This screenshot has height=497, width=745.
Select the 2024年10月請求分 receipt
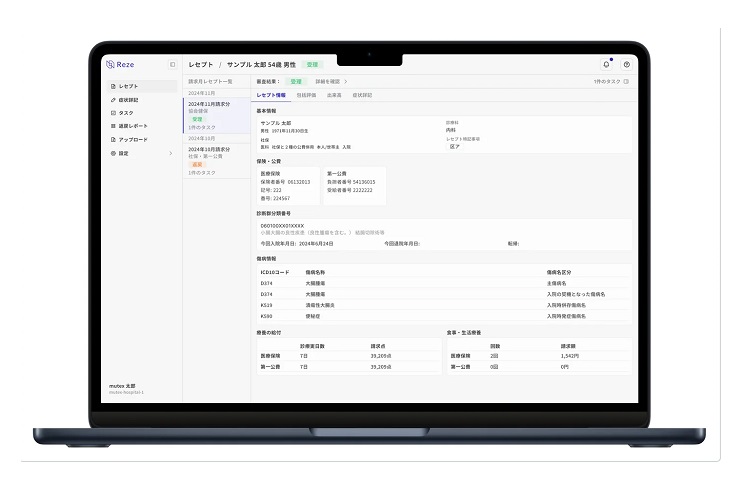coord(209,149)
